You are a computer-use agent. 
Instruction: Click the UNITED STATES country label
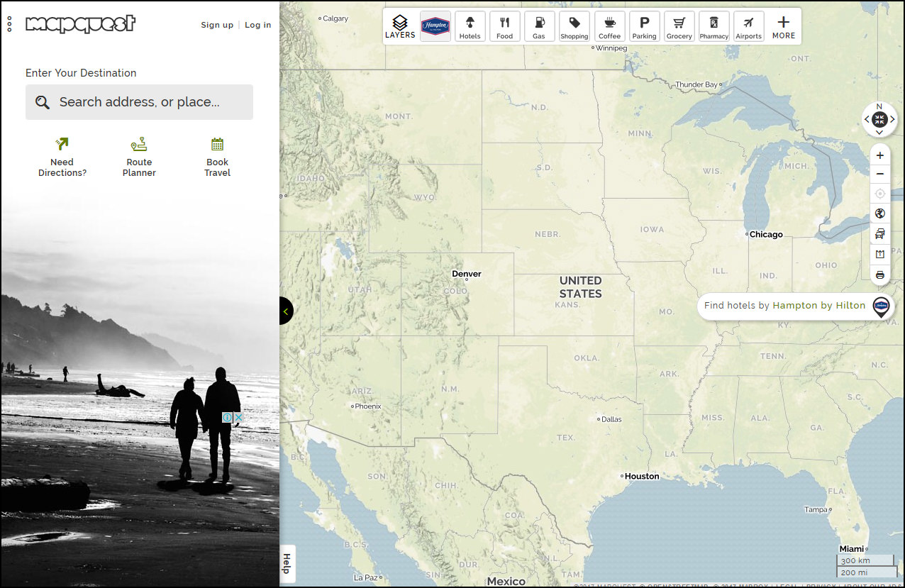pos(580,287)
